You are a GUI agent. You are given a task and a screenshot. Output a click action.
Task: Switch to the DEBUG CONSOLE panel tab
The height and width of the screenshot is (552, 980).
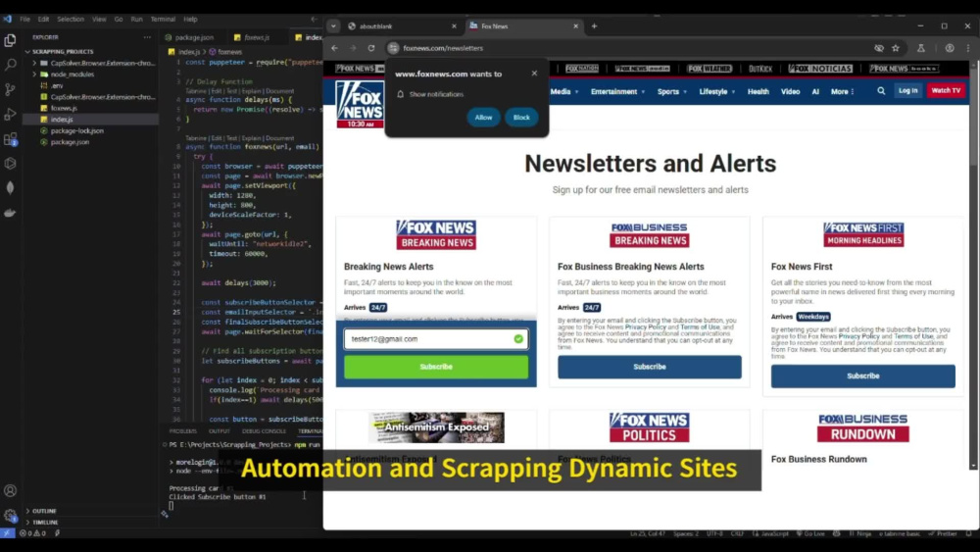tap(264, 431)
